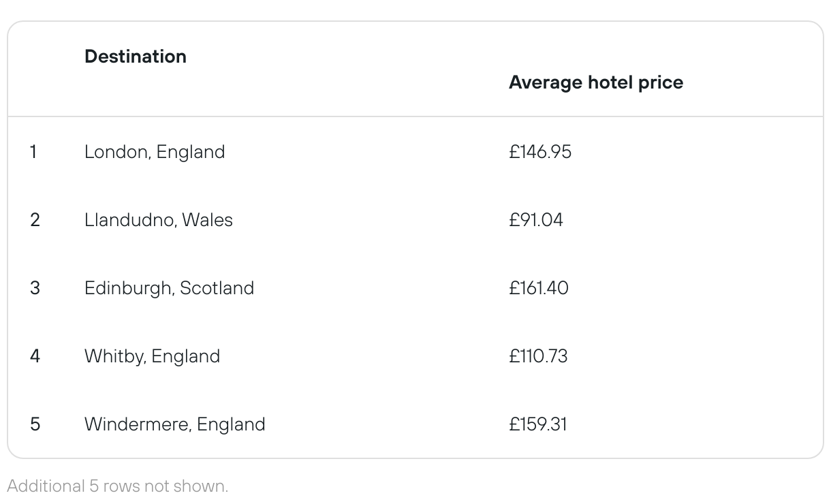Select the Whitby, England destination

click(153, 356)
